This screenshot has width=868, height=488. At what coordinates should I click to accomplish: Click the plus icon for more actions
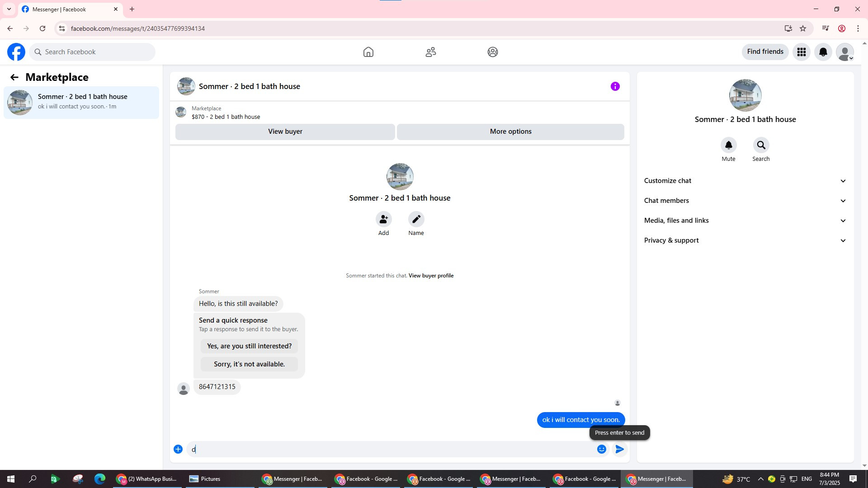pos(178,449)
